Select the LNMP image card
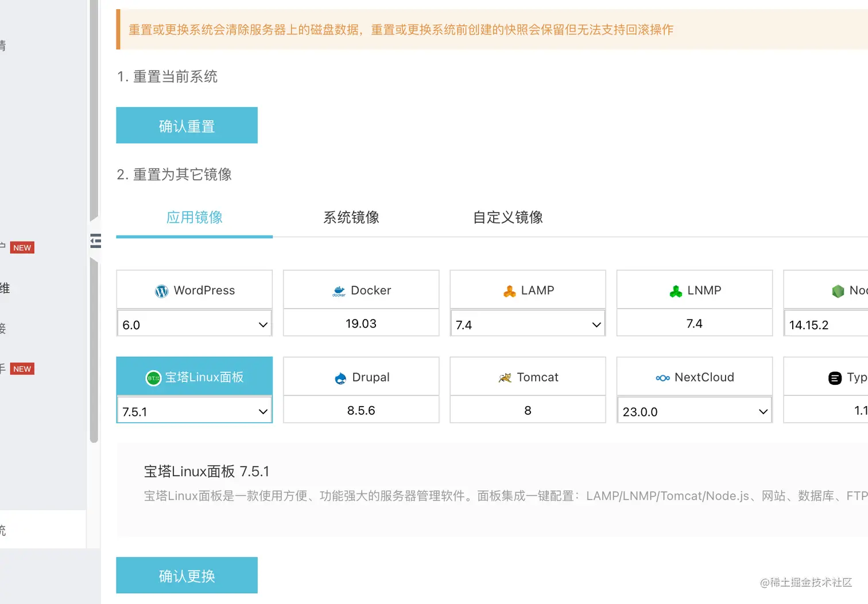 coord(695,303)
